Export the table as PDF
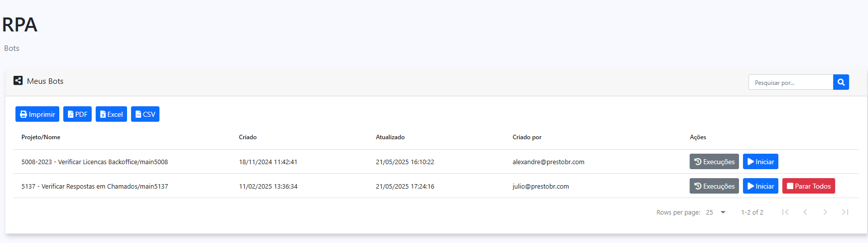The width and height of the screenshot is (868, 243). point(77,114)
